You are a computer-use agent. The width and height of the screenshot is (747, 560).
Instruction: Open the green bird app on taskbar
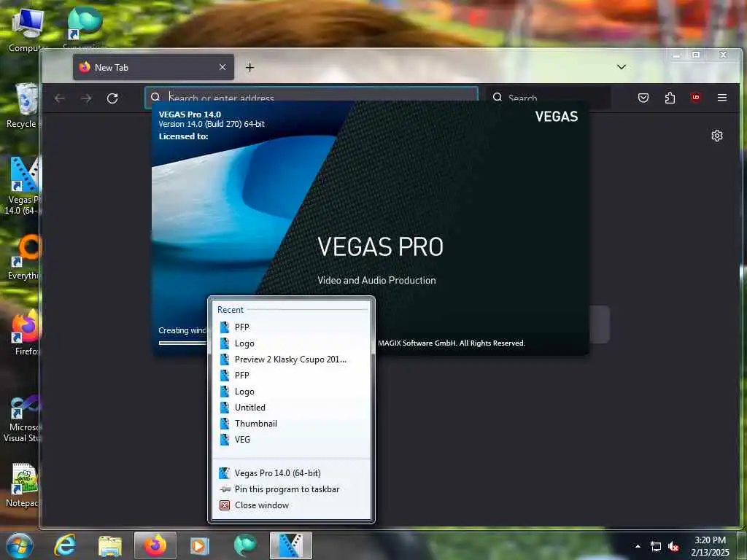pos(245,545)
